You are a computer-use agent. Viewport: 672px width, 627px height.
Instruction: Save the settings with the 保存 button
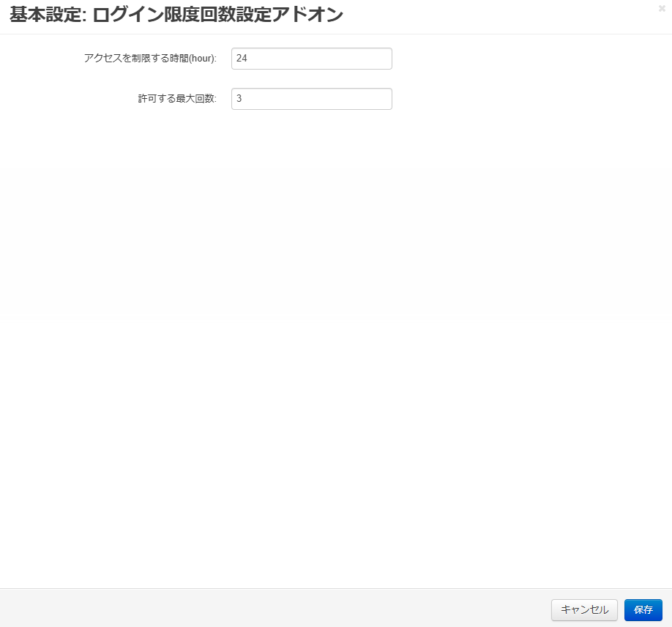[x=643, y=610]
